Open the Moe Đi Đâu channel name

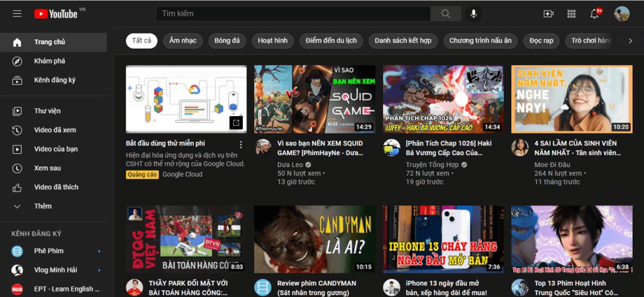553,165
